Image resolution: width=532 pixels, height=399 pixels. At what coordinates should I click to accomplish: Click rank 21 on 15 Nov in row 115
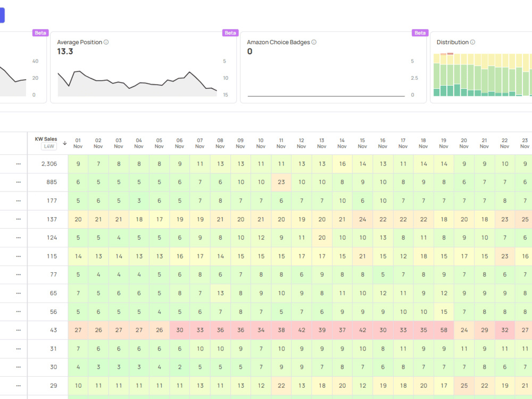363,256
